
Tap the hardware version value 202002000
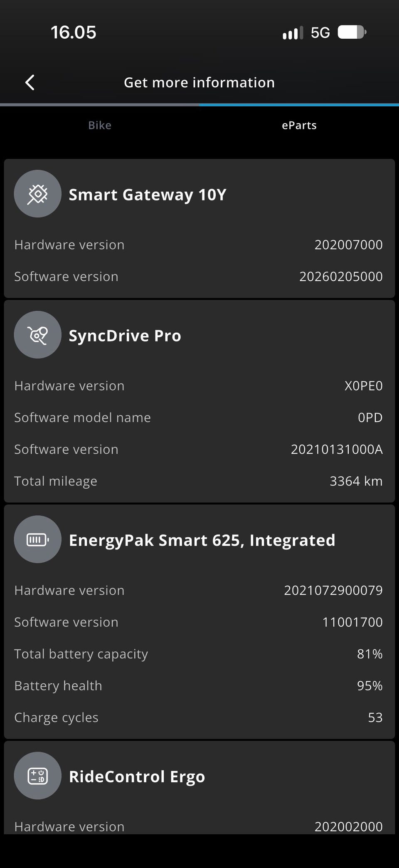tap(348, 826)
